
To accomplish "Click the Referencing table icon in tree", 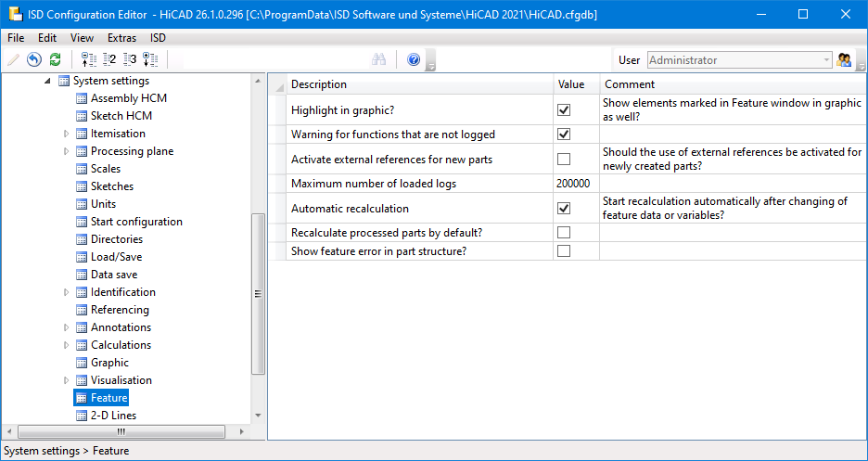I will point(82,310).
